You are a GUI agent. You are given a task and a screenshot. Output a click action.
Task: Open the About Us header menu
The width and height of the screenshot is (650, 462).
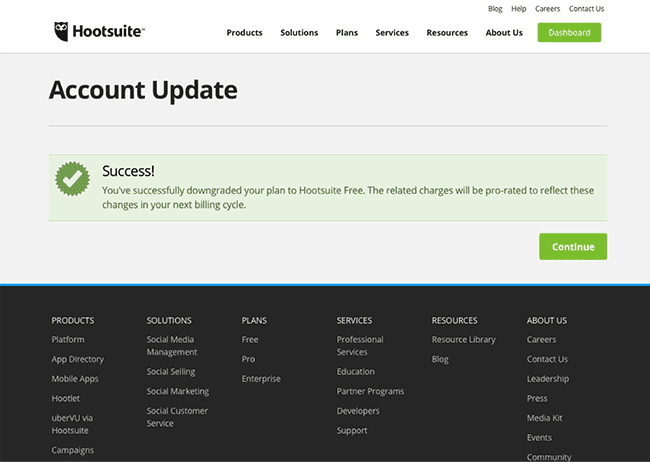tap(504, 33)
